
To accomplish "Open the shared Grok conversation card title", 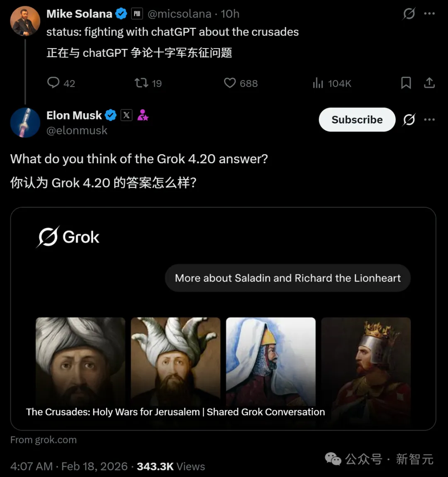I will tap(175, 412).
